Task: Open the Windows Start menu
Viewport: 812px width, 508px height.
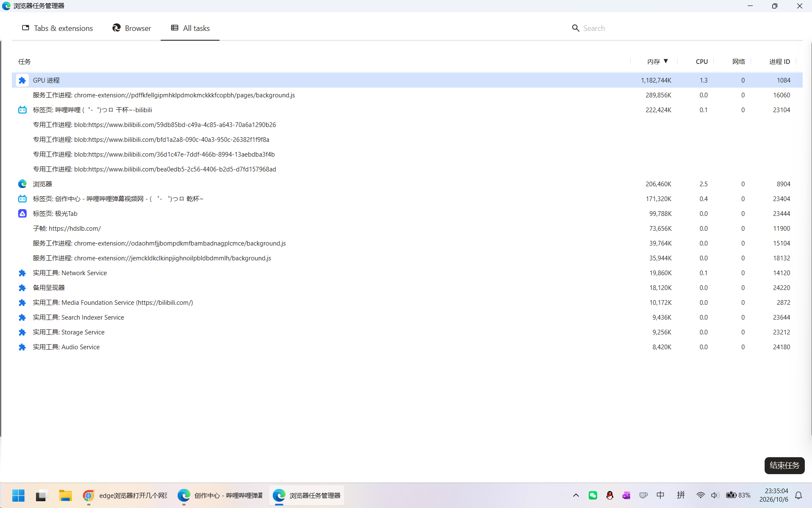Action: point(18,495)
